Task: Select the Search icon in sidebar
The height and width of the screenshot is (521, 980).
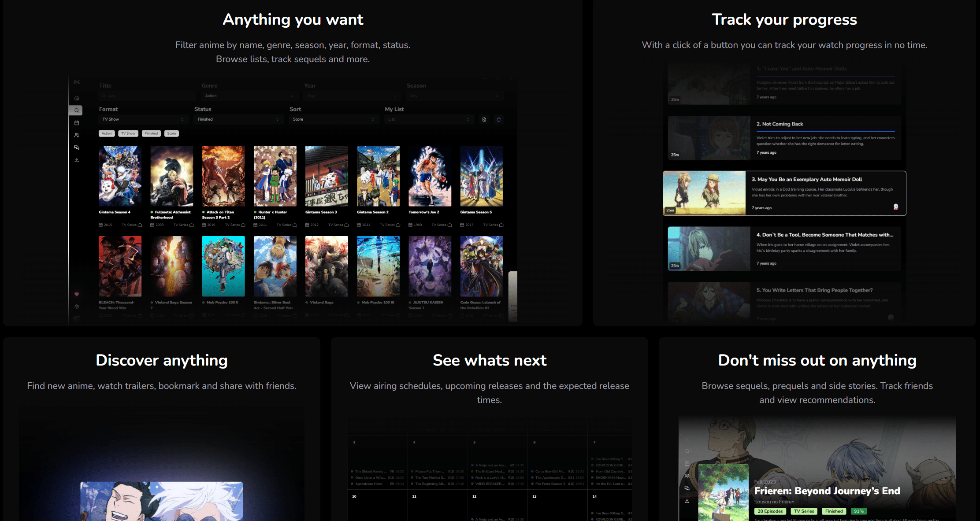Action: 77,111
